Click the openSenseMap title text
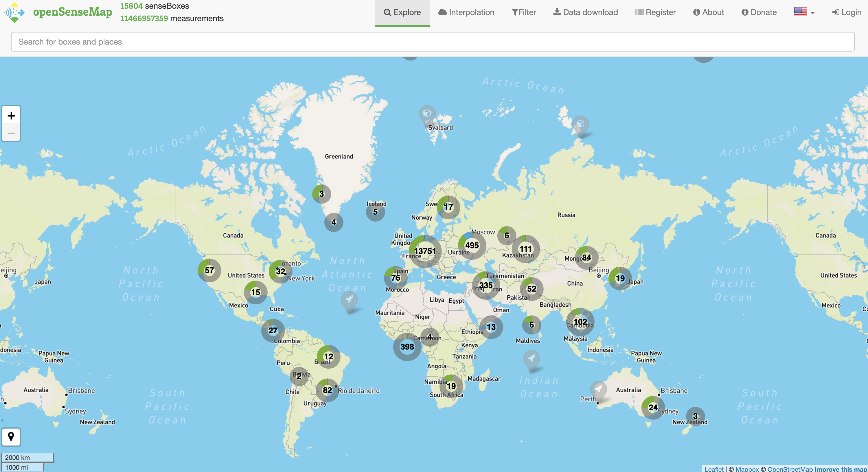 (72, 12)
